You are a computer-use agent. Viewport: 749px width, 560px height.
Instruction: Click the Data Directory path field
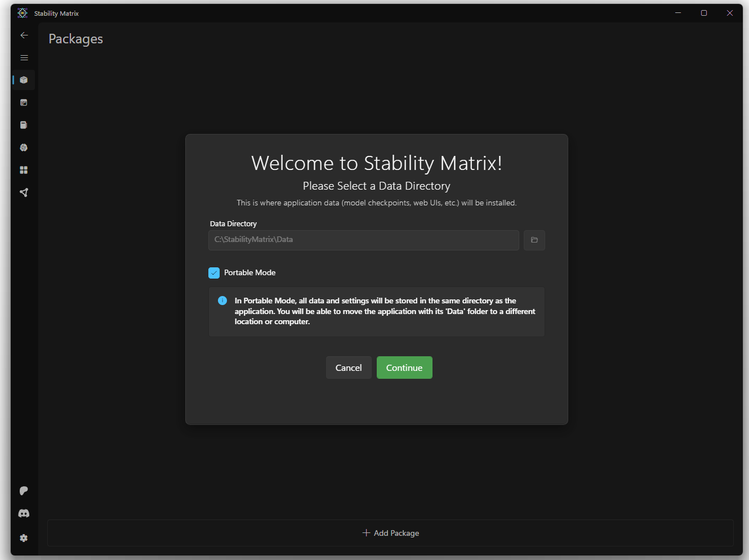click(364, 240)
